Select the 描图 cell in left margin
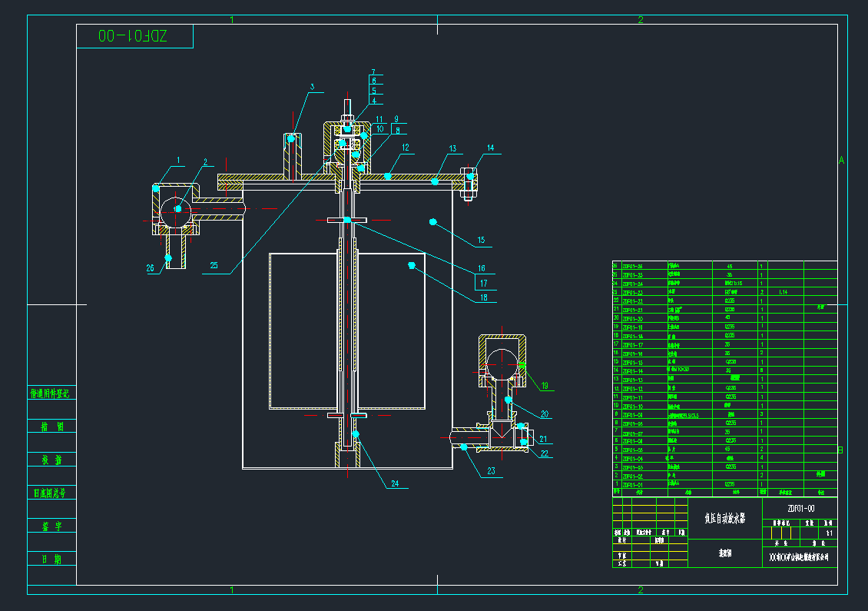This screenshot has height=611, width=868. (x=52, y=427)
